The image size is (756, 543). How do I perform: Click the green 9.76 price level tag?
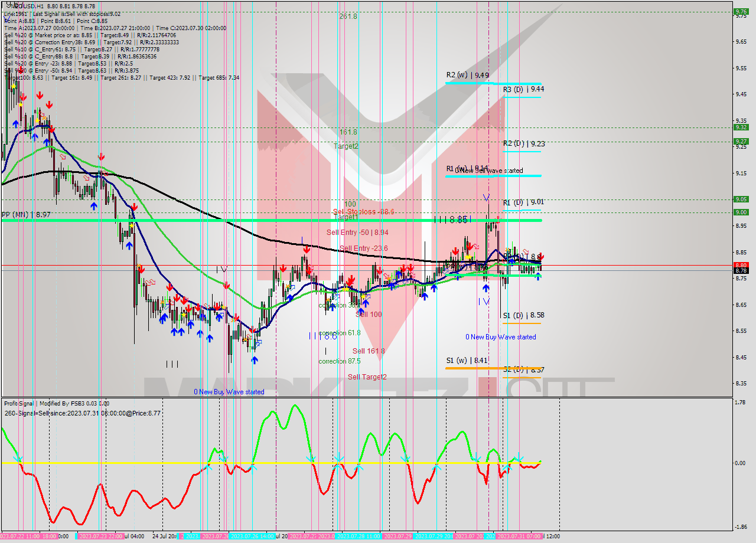click(x=740, y=11)
